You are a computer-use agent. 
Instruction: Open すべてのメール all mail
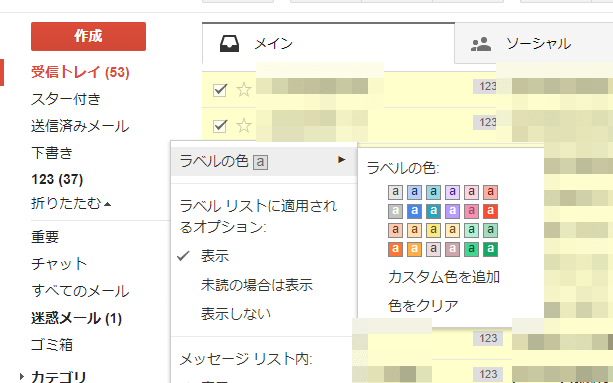point(80,291)
